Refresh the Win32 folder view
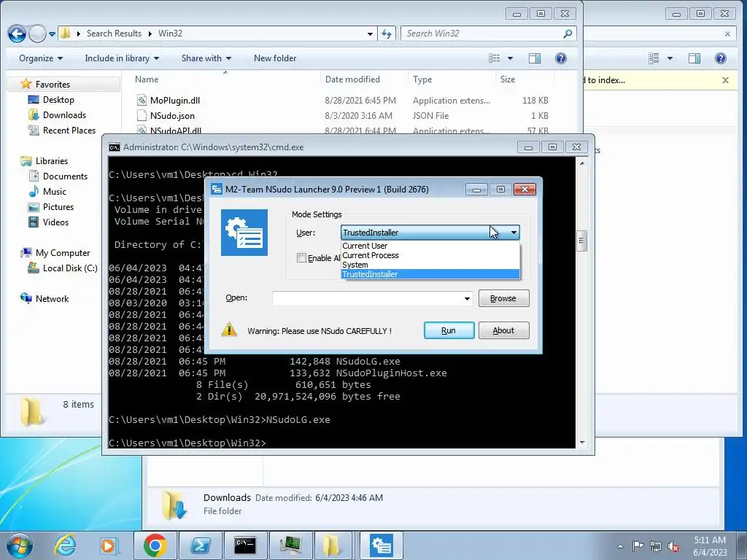The height and width of the screenshot is (560, 747). pos(387,34)
